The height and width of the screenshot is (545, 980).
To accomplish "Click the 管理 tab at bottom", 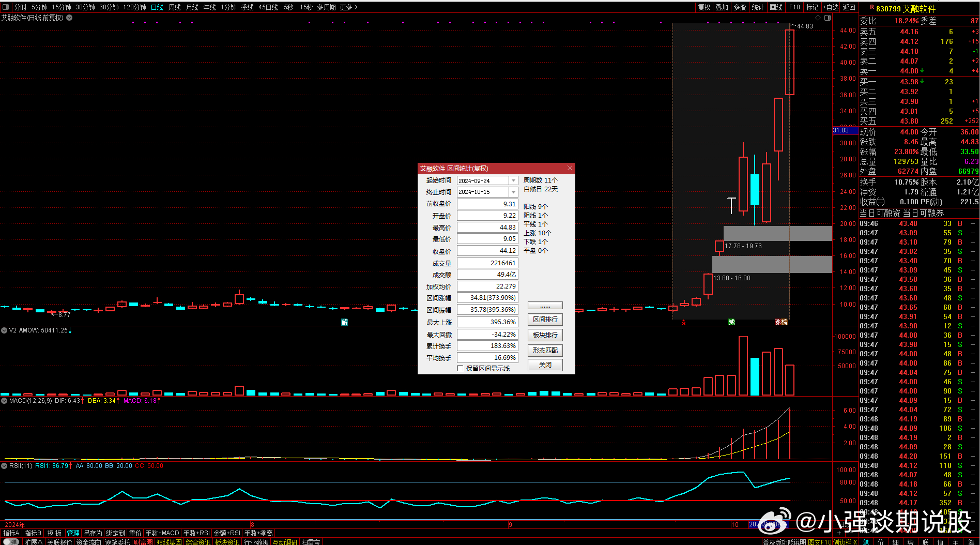I will [73, 533].
